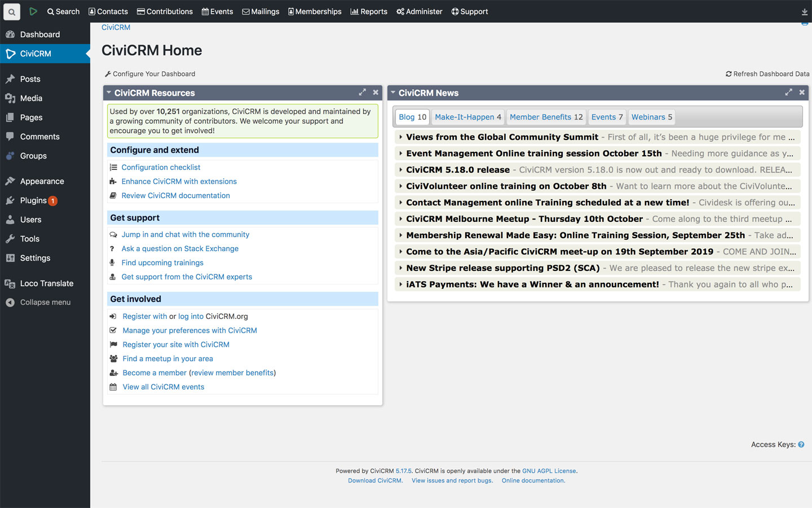Expand Event Management Online training session item
Image resolution: width=812 pixels, height=508 pixels.
(x=598, y=154)
